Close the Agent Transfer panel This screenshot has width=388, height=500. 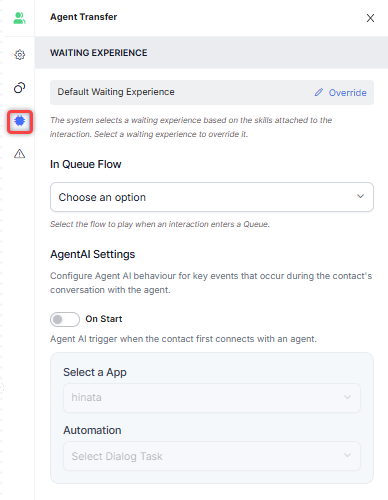[x=370, y=18]
